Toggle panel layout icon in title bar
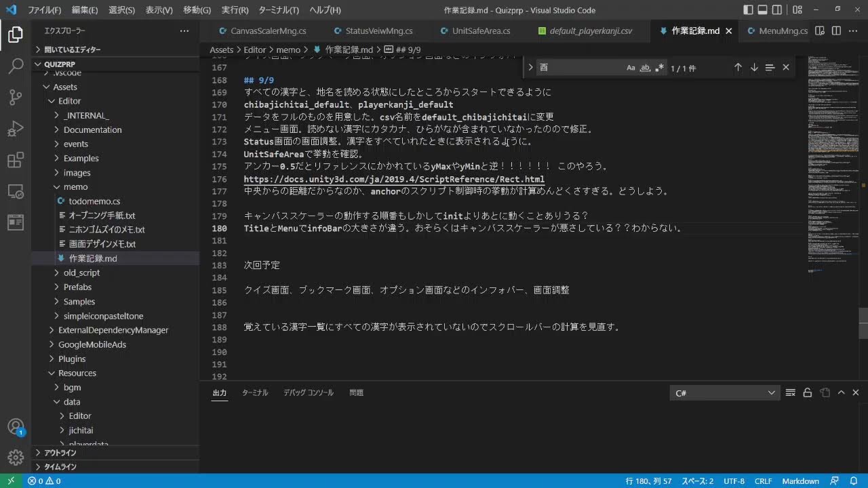 point(763,10)
